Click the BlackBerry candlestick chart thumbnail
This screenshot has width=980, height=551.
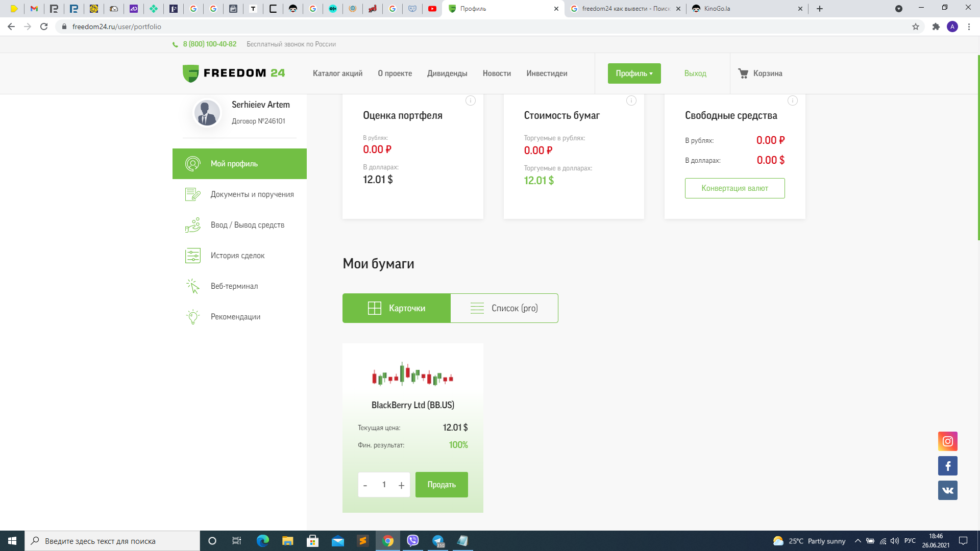pyautogui.click(x=412, y=375)
